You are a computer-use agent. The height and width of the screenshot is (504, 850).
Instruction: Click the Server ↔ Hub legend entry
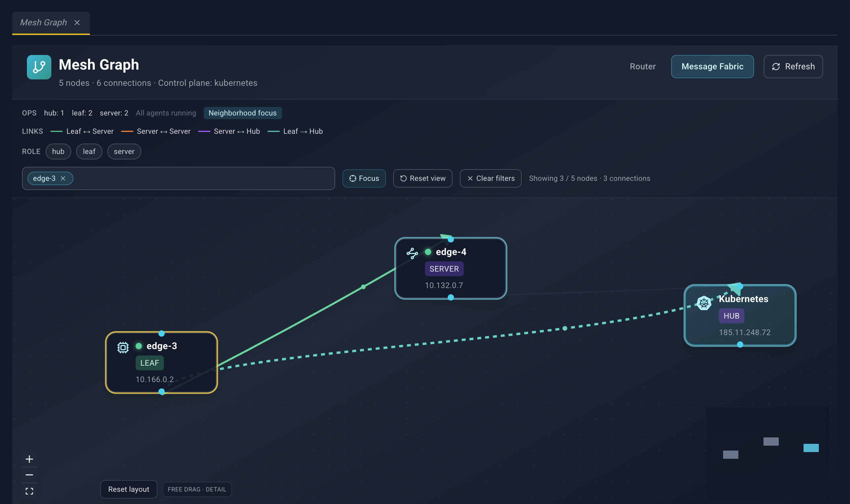229,131
